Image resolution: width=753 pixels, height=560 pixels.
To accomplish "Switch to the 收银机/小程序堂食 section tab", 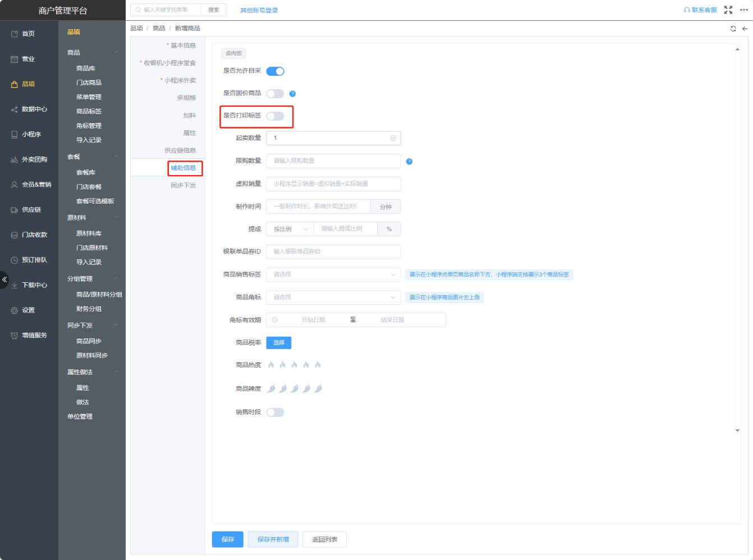I will click(170, 63).
